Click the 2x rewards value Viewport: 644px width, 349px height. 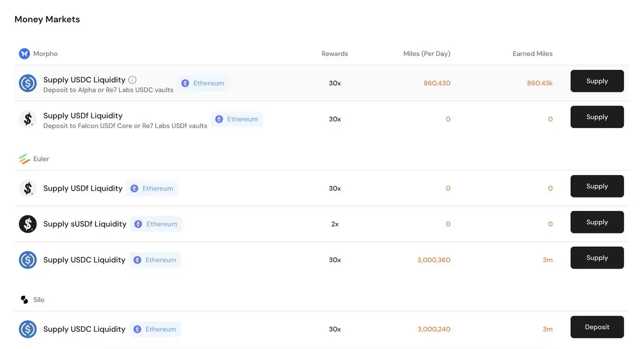[335, 224]
